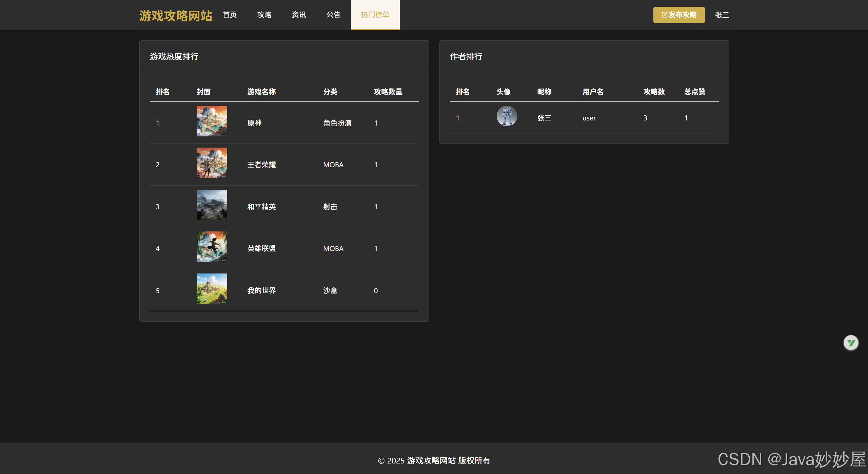Click the 游戏攻略网站 site logo
This screenshot has width=868, height=474.
(176, 16)
